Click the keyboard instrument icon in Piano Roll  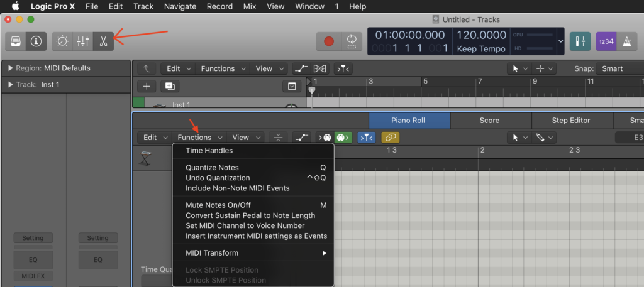pos(145,158)
